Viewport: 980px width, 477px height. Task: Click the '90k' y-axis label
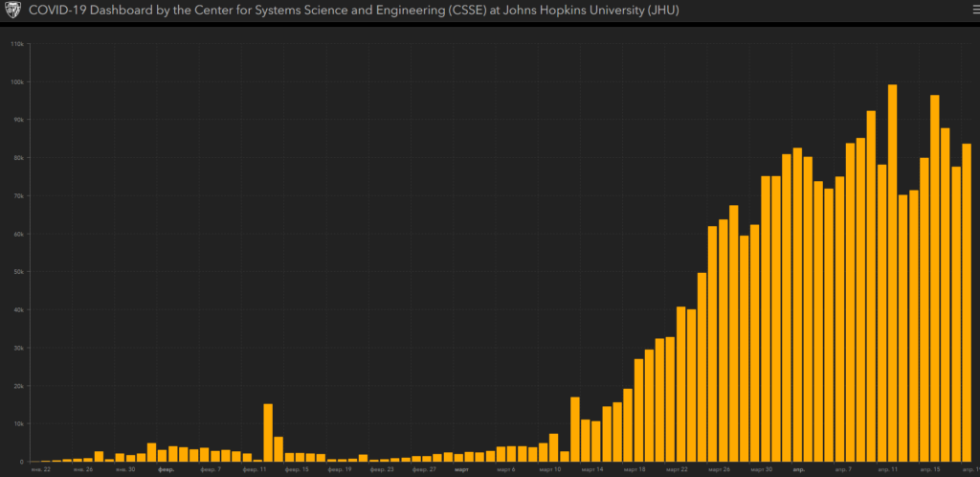tap(19, 120)
